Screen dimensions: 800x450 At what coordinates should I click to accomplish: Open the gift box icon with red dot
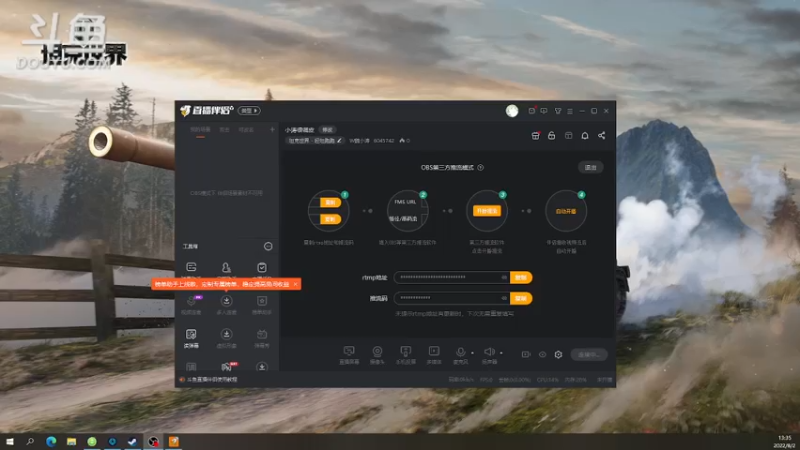click(x=535, y=136)
